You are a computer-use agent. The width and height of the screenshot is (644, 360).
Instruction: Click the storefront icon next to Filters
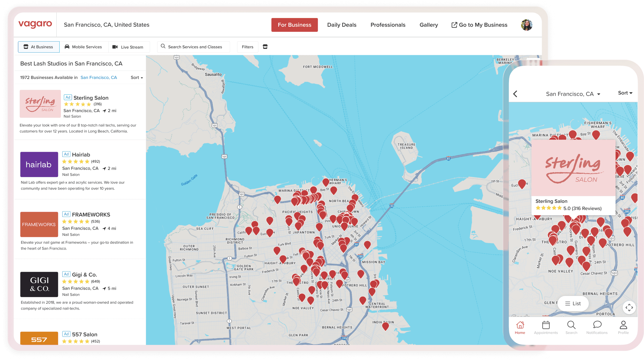coord(265,47)
